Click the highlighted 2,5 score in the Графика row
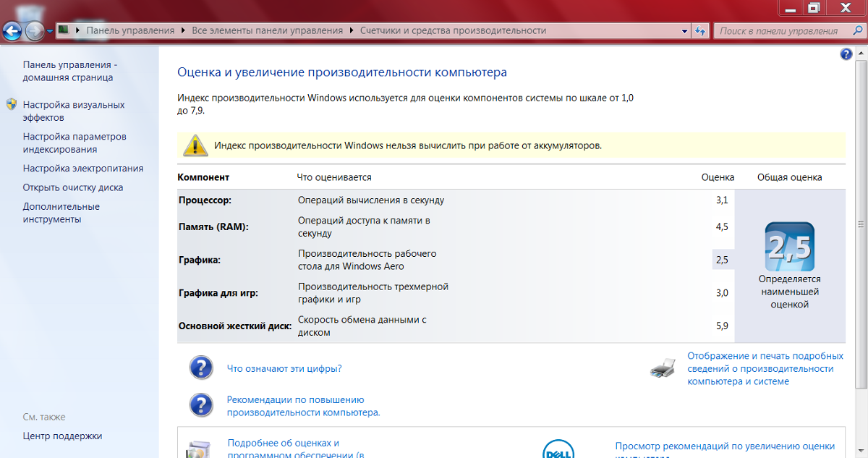 (722, 260)
